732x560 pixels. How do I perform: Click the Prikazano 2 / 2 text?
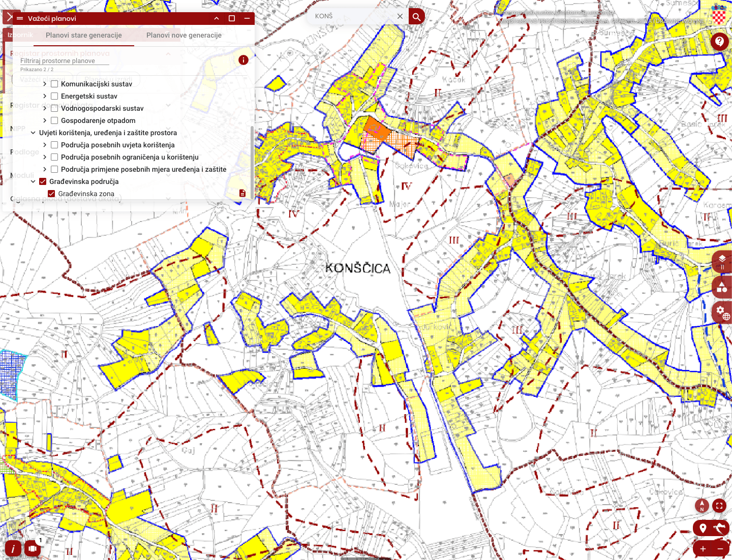coord(37,70)
